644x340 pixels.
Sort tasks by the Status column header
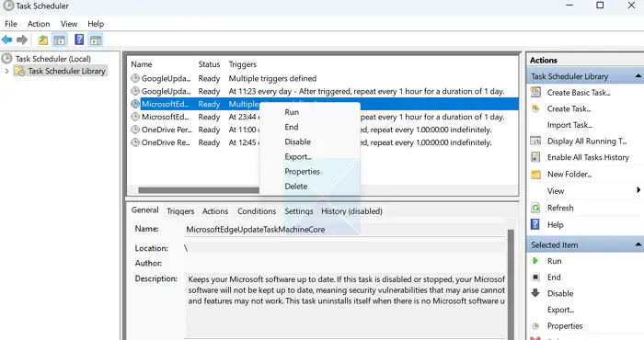[209, 64]
